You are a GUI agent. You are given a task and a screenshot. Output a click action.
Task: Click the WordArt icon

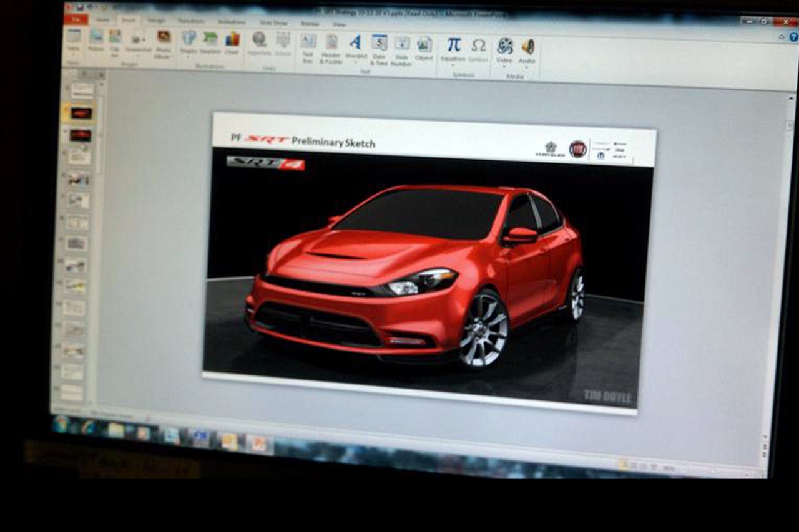pyautogui.click(x=355, y=47)
